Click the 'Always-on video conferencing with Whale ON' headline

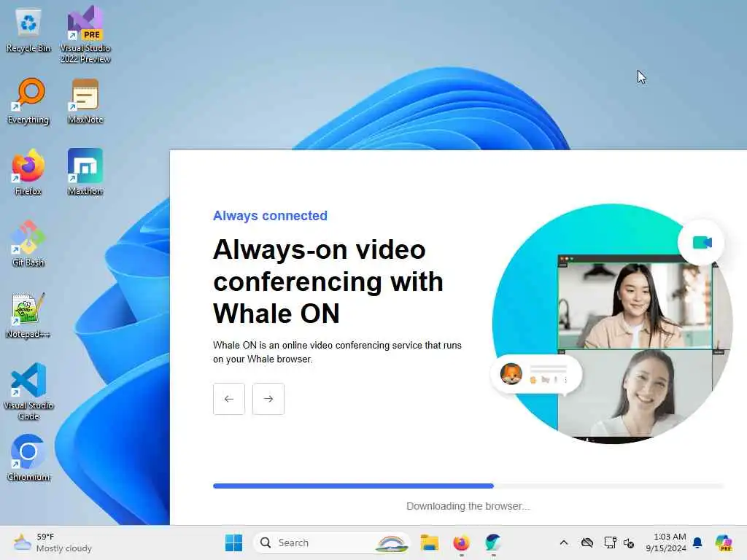click(328, 281)
